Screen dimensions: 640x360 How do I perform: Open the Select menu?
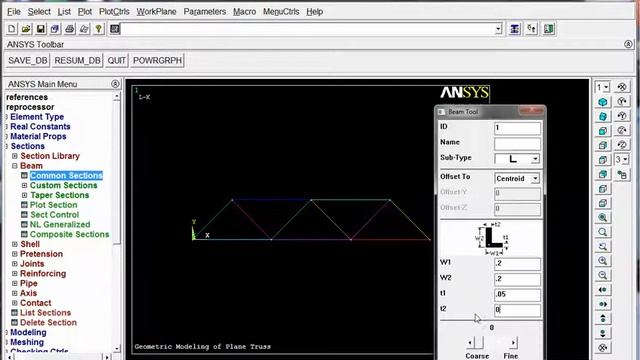point(39,12)
